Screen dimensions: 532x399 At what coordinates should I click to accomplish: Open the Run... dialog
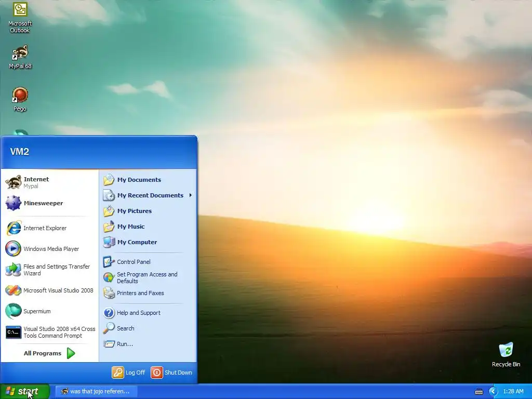(x=148, y=344)
